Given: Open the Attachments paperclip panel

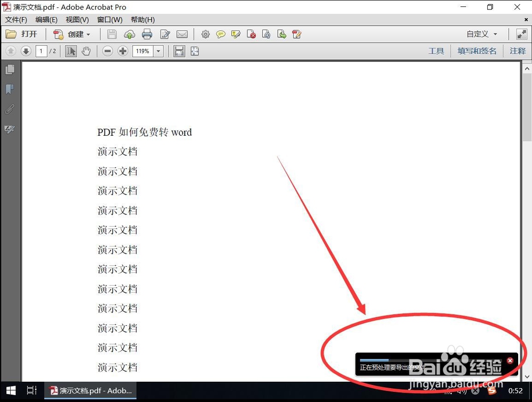Looking at the screenshot, I should click(9, 109).
